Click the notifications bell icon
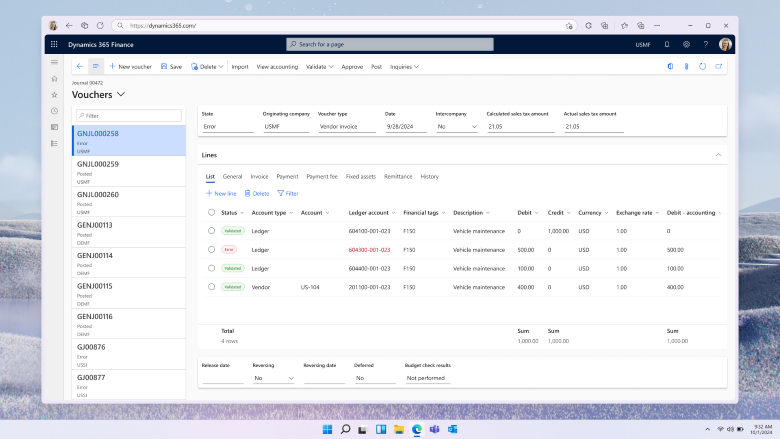This screenshot has height=439, width=780. pyautogui.click(x=667, y=45)
